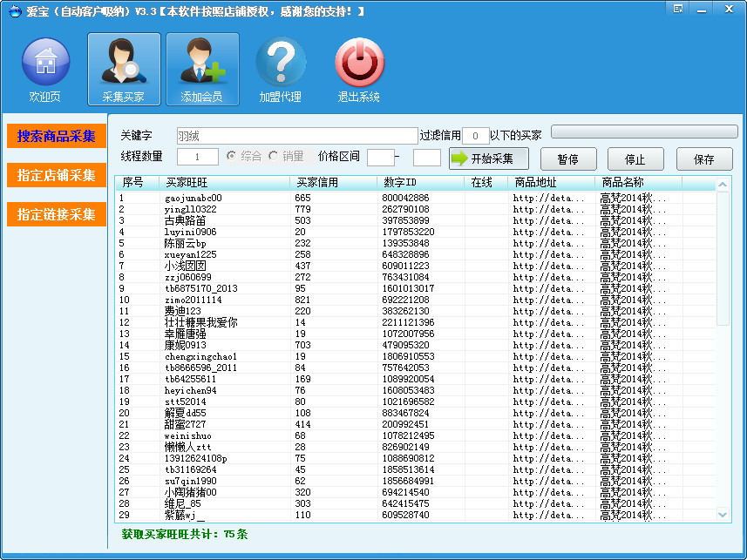Open the title bar options menu icon
The width and height of the screenshot is (747, 560).
pos(678,9)
